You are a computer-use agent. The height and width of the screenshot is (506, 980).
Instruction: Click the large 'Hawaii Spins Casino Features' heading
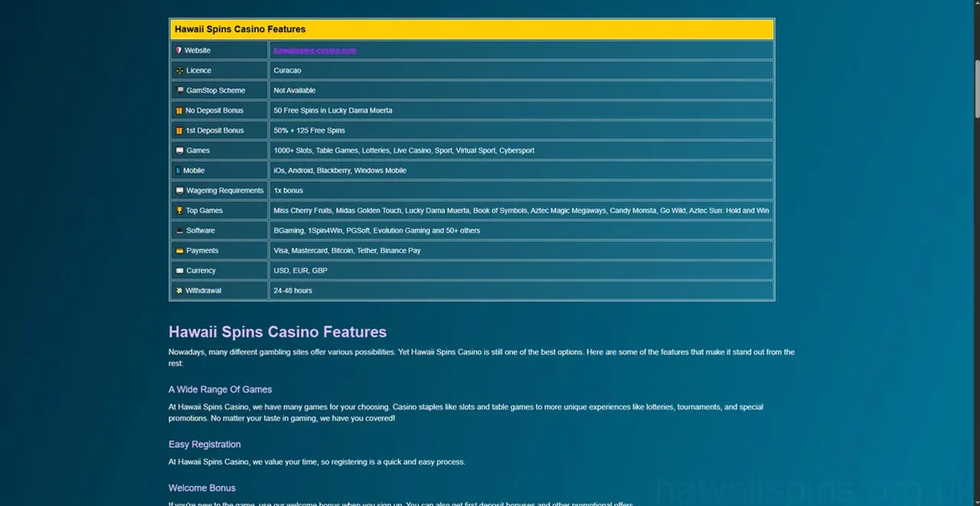(x=277, y=332)
